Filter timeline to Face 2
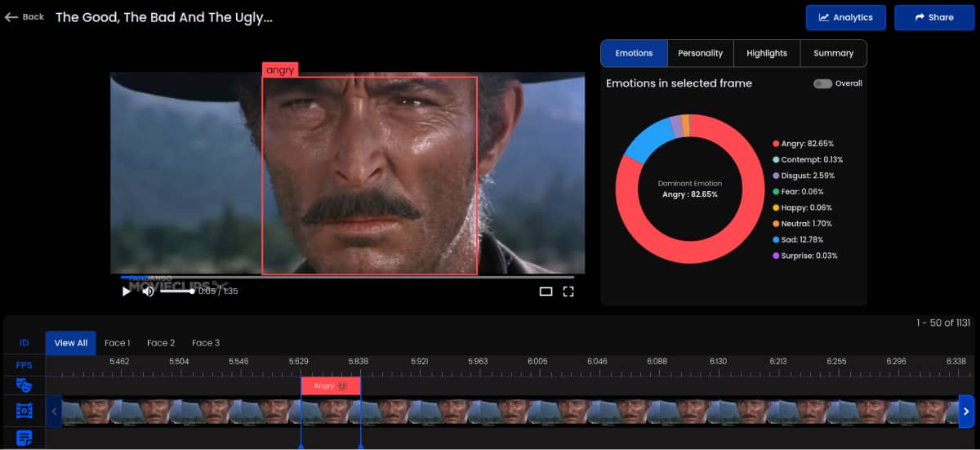The image size is (980, 450). point(161,343)
